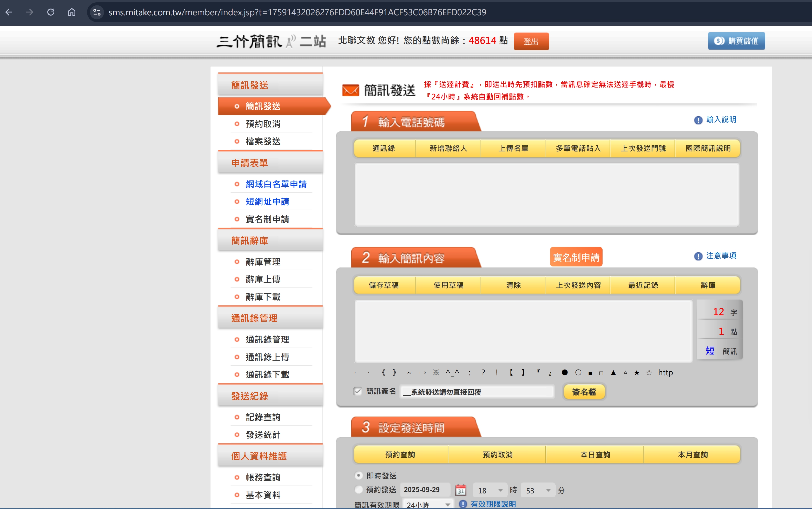Click the 新增聯絡人 tab
This screenshot has width=812, height=509.
click(448, 148)
